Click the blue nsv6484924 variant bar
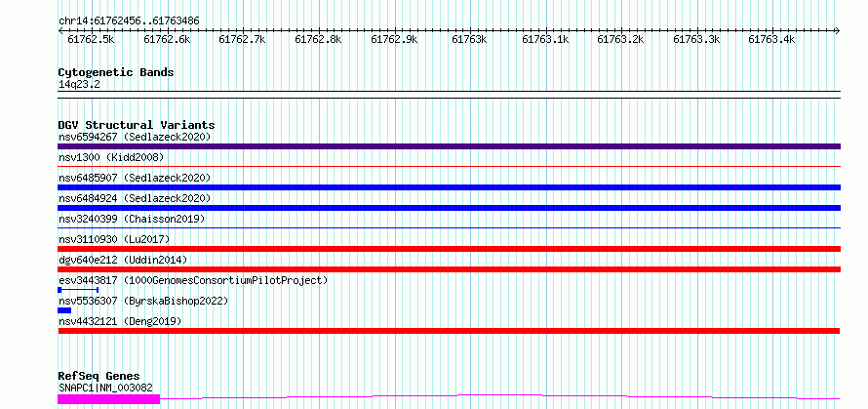This screenshot has height=409, width=868. [x=449, y=208]
